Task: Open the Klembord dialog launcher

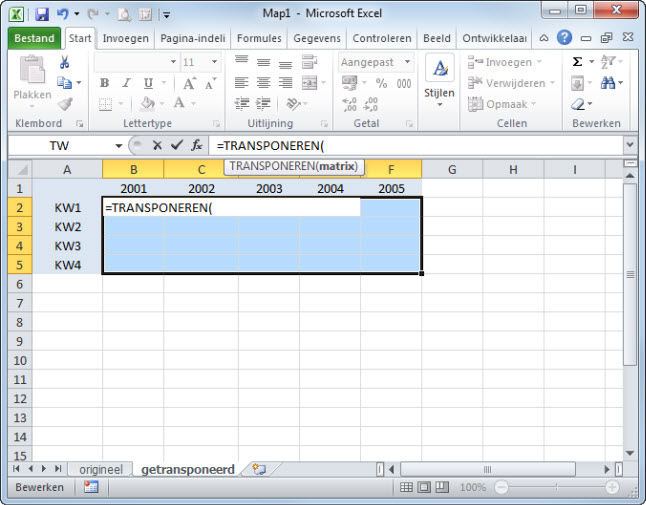Action: [x=79, y=124]
